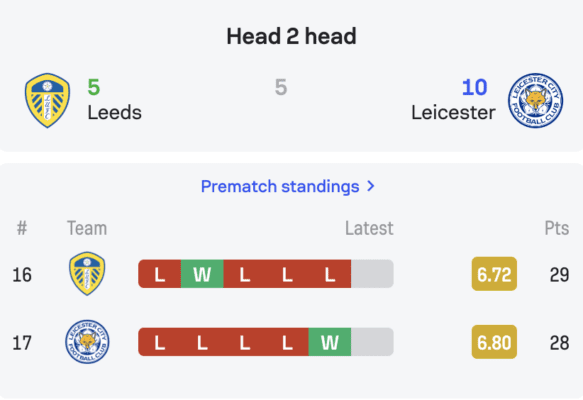The image size is (583, 400).
Task: Open the Prematch standings link
Action: [x=280, y=186]
